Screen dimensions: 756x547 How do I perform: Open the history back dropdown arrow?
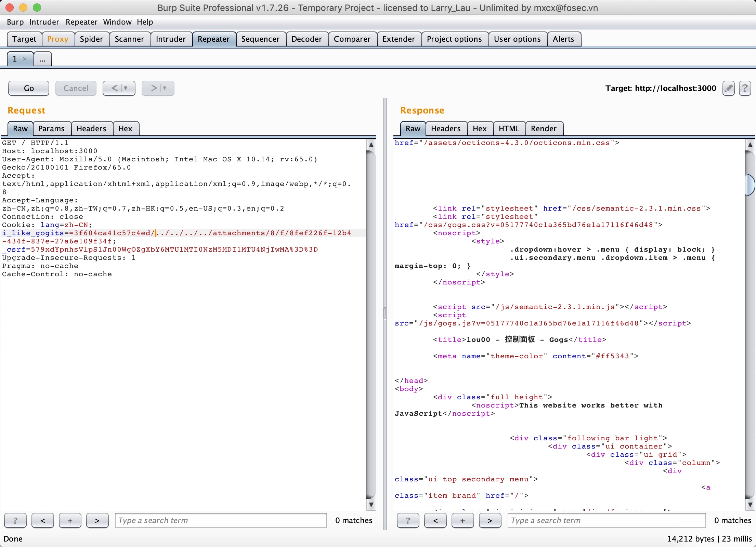coord(126,88)
